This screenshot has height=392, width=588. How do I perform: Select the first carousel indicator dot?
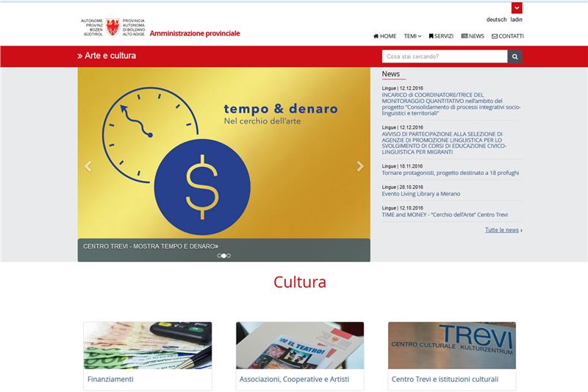(219, 256)
